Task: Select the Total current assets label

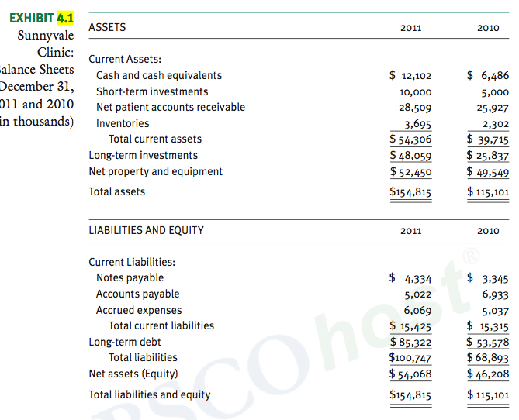Action: pyautogui.click(x=155, y=139)
